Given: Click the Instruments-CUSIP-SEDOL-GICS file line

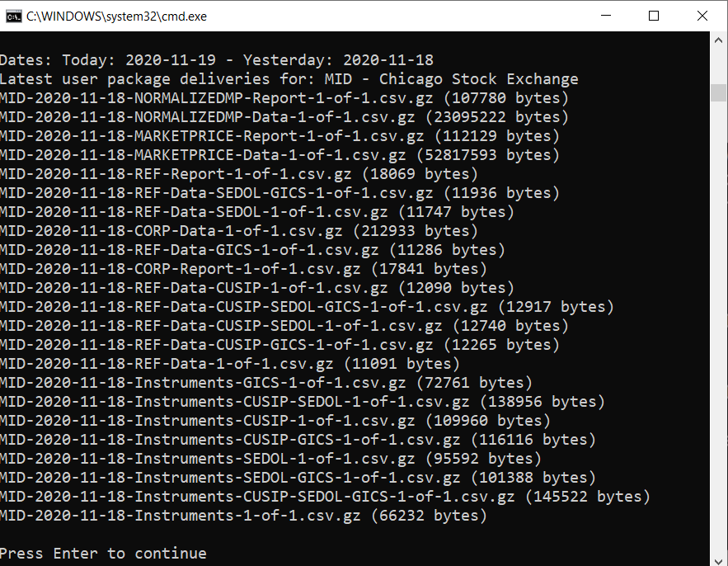Looking at the screenshot, I should [325, 497].
